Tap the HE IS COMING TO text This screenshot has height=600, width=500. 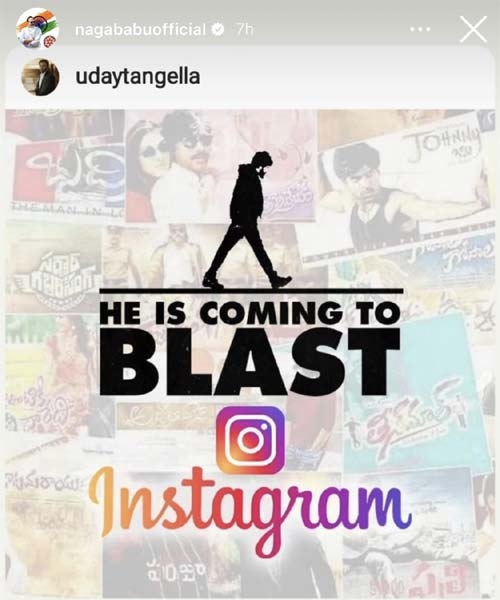click(251, 313)
